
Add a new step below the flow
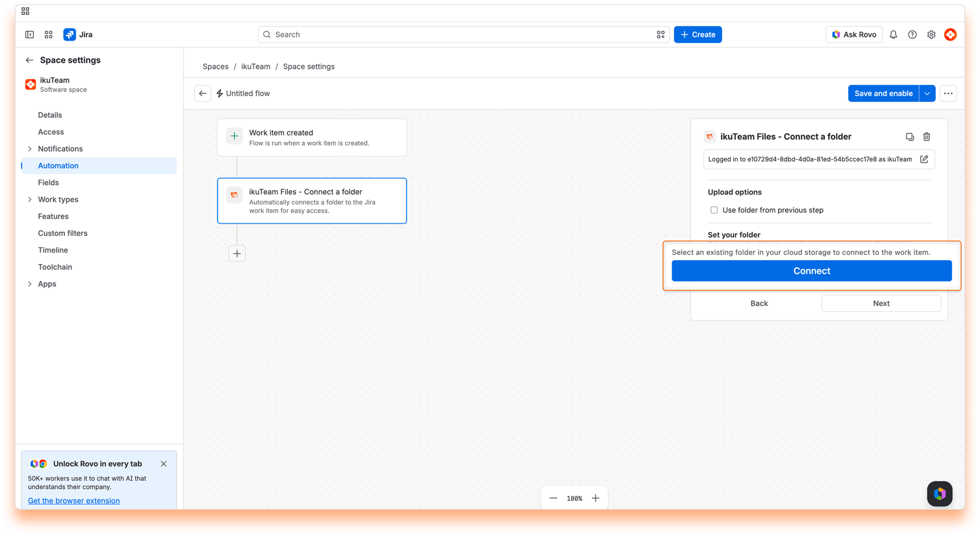pos(237,254)
